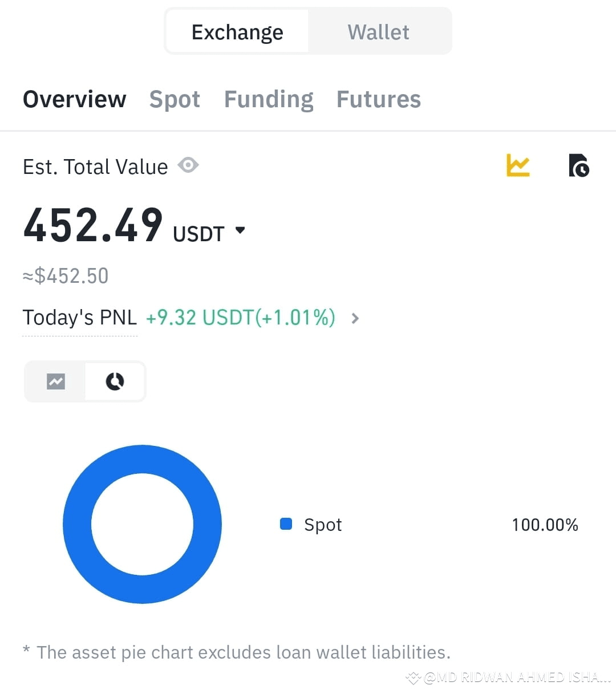Switch to the Wallet toggle
This screenshot has width=616, height=690.
pos(379,32)
